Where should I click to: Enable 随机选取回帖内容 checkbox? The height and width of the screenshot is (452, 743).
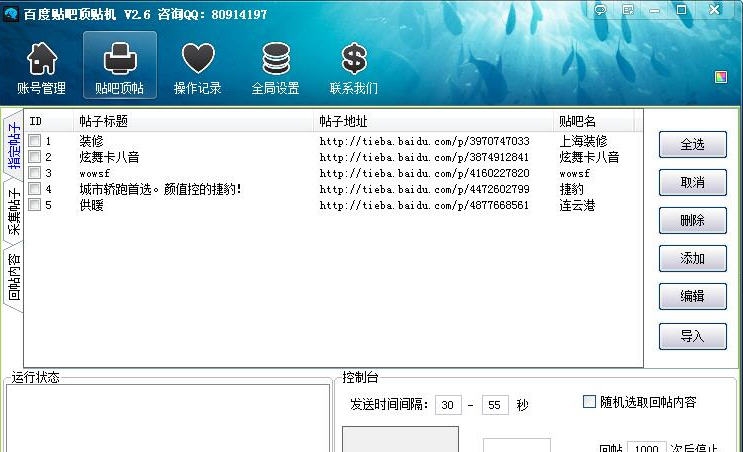tap(589, 402)
